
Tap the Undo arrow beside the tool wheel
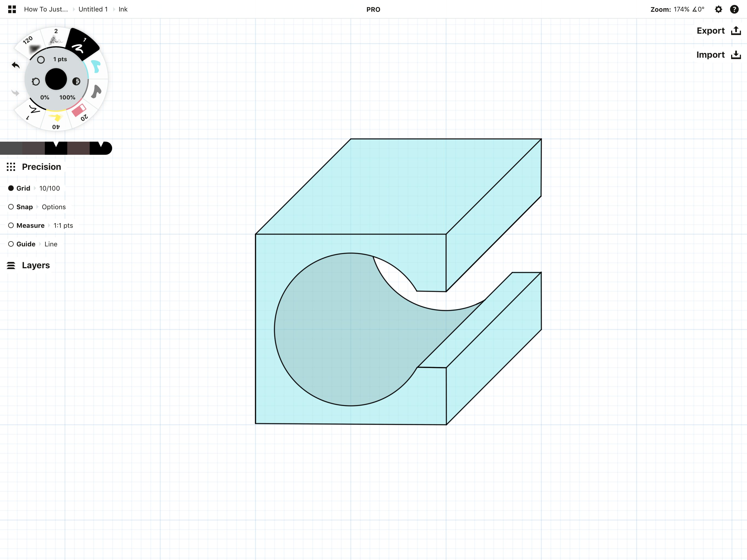15,65
